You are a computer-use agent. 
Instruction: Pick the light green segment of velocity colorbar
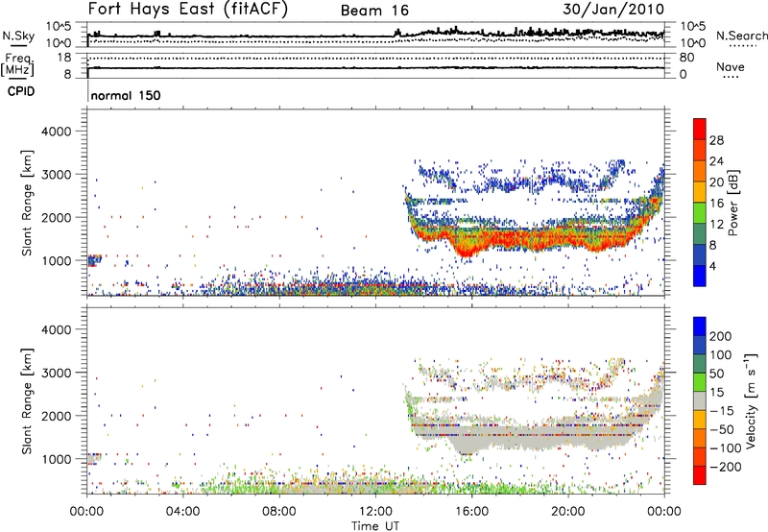pos(700,382)
